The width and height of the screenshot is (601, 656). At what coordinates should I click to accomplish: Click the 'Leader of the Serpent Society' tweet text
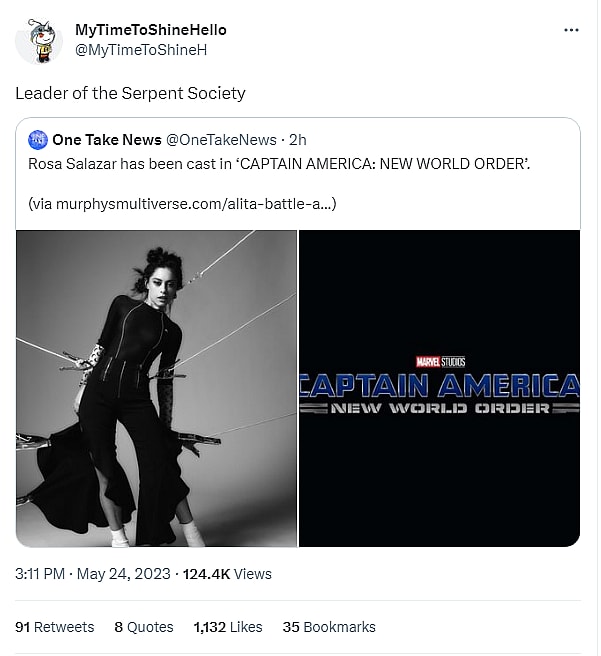(x=130, y=93)
